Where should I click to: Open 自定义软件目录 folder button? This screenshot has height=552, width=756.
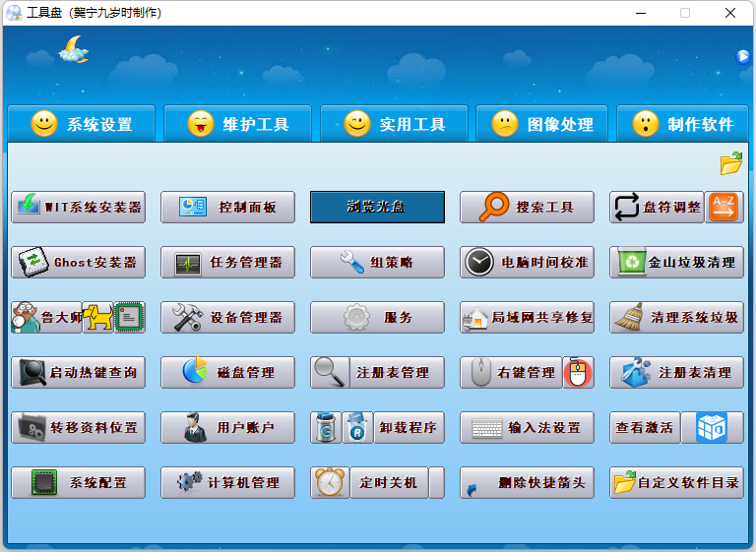click(x=676, y=483)
